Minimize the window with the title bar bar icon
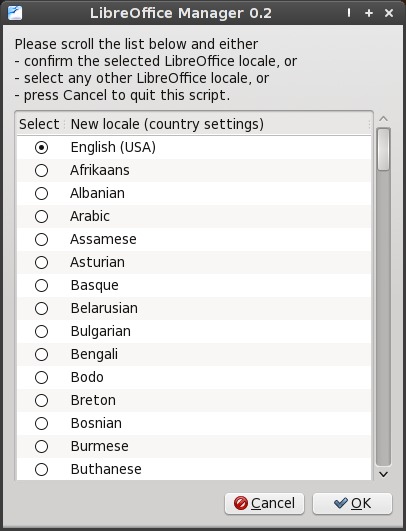The height and width of the screenshot is (531, 406). [349, 13]
